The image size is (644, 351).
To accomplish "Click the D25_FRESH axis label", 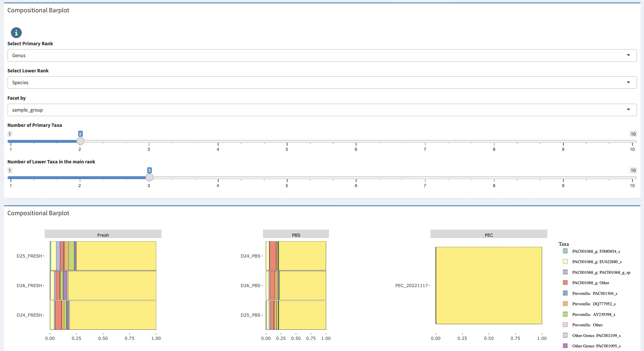I will pyautogui.click(x=29, y=256).
